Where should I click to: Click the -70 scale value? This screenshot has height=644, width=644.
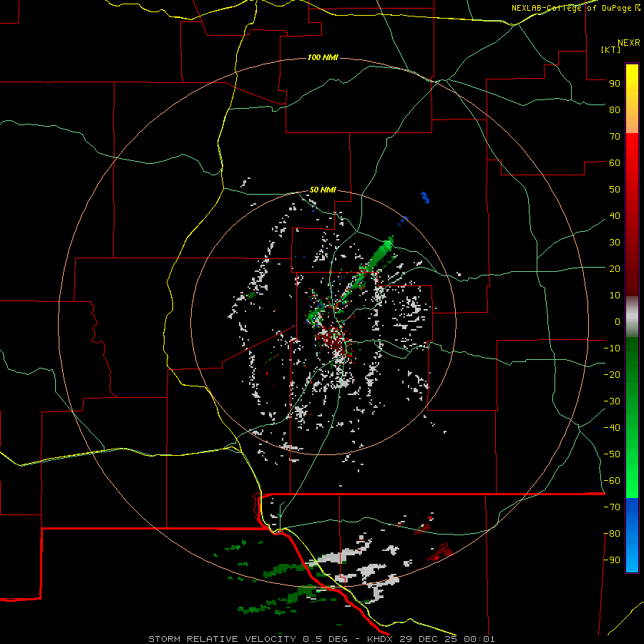[612, 507]
